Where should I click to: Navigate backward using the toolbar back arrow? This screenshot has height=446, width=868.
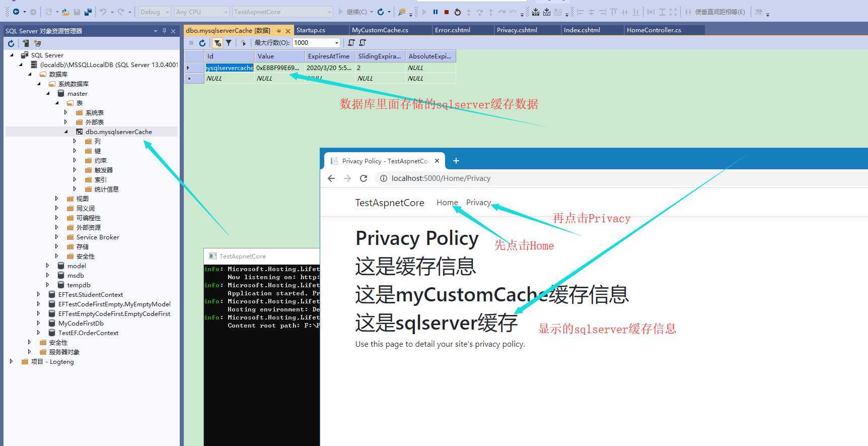(x=16, y=12)
